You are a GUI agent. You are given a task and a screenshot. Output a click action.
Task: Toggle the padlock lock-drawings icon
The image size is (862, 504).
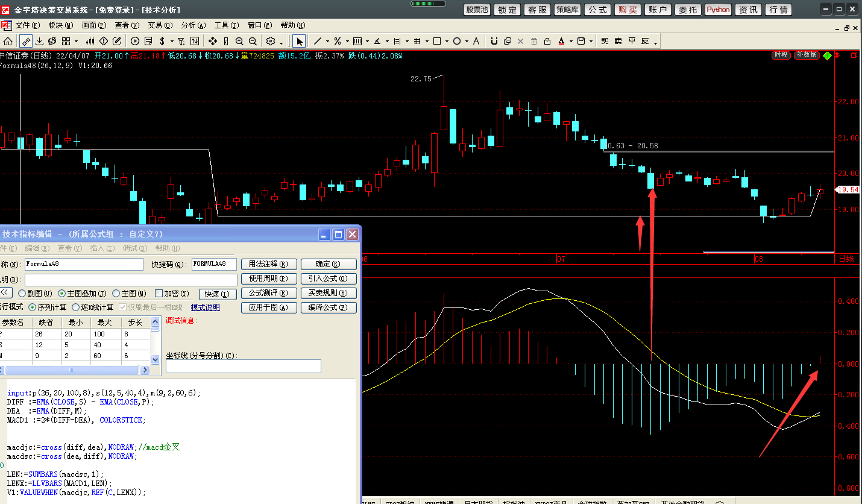click(547, 41)
